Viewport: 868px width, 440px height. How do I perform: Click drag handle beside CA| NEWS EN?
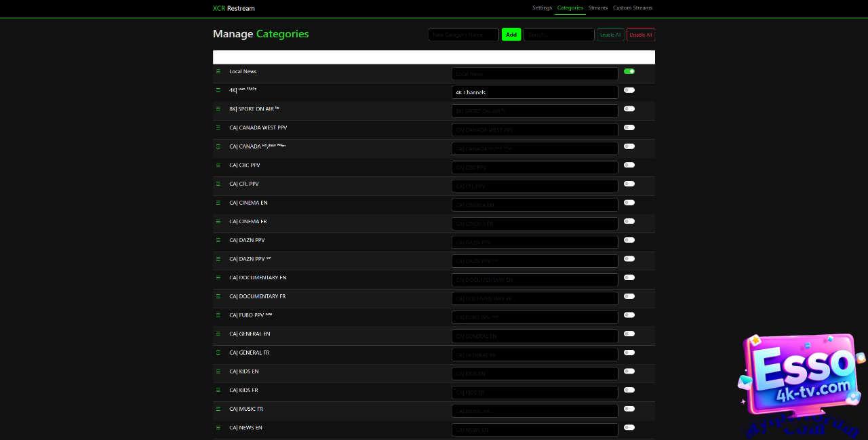tap(218, 428)
